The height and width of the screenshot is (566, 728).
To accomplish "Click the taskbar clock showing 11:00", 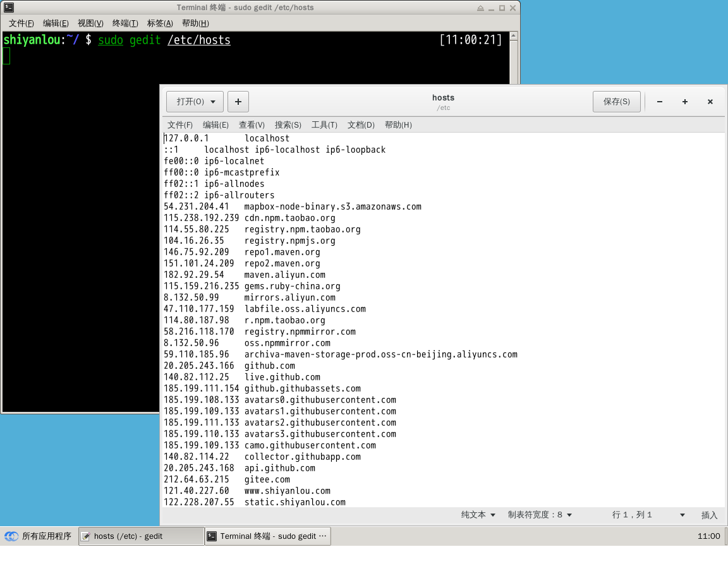I will point(708,536).
